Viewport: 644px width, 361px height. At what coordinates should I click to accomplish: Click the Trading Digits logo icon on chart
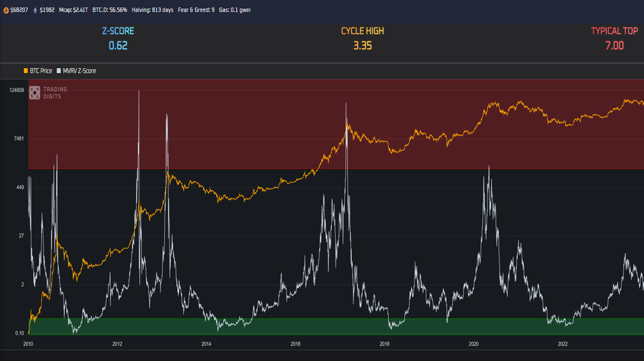pyautogui.click(x=35, y=93)
